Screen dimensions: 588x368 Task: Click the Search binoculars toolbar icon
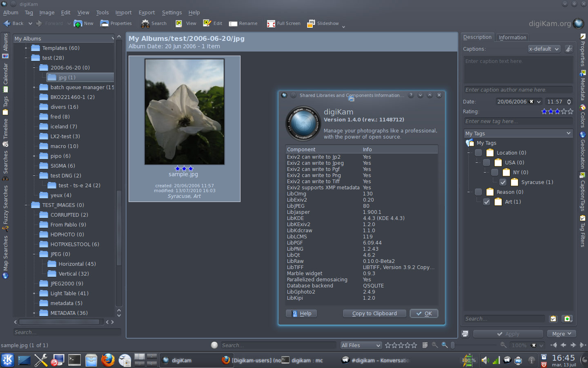click(x=145, y=24)
